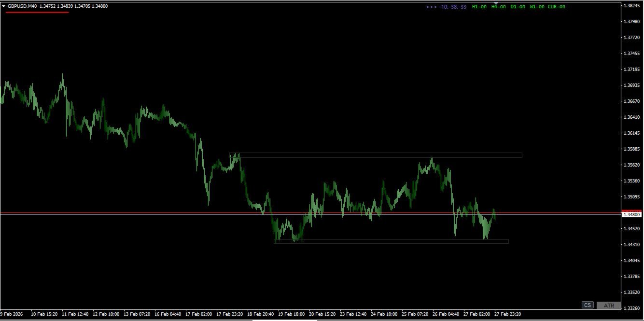Click the GBPUSD,M40 symbol title text

click(x=22, y=6)
